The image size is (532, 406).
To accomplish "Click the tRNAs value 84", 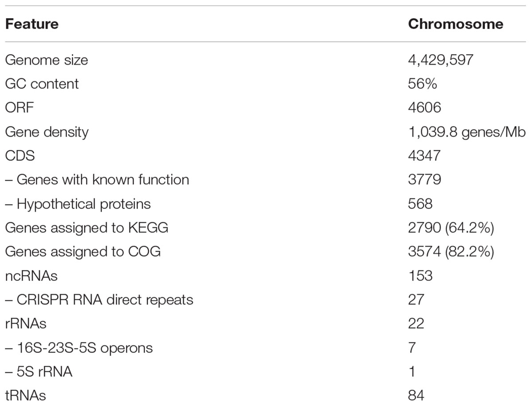I will (416, 395).
